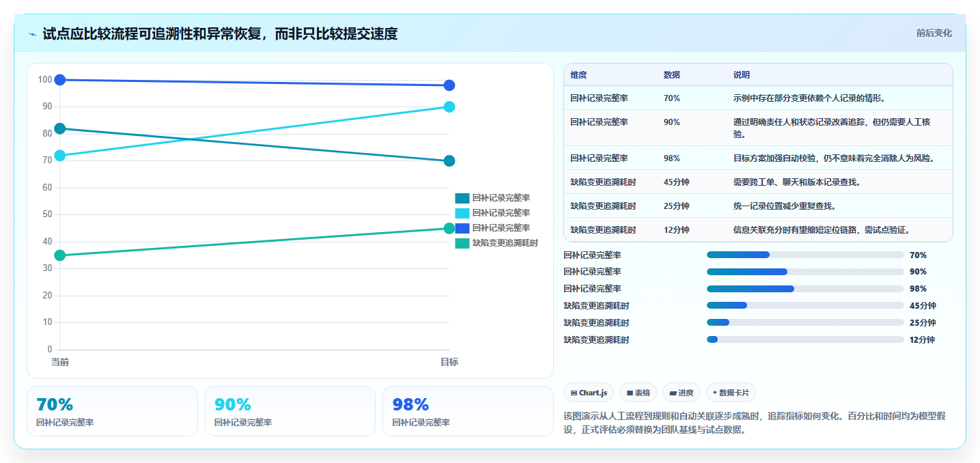Click the cyan data point at 90 on 目标
This screenshot has width=980, height=463.
pos(449,107)
